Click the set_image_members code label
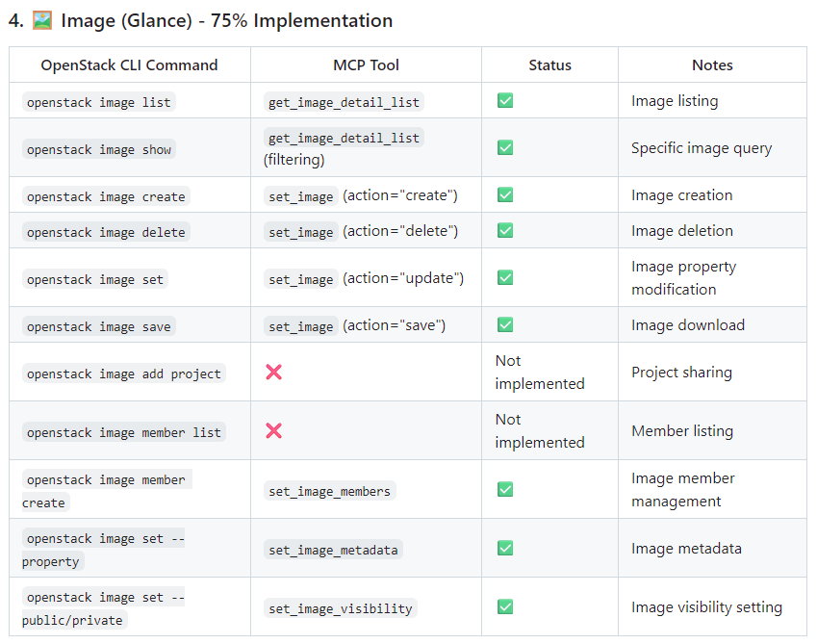Image resolution: width=817 pixels, height=644 pixels. tap(329, 491)
